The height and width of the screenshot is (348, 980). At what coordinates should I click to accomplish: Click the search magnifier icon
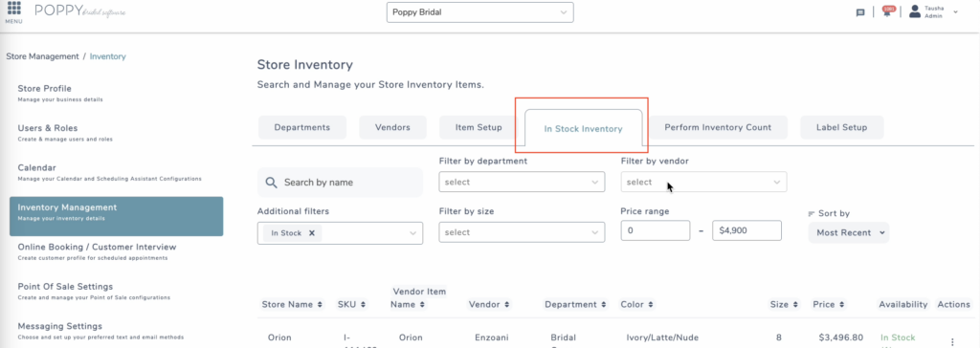pos(271,183)
